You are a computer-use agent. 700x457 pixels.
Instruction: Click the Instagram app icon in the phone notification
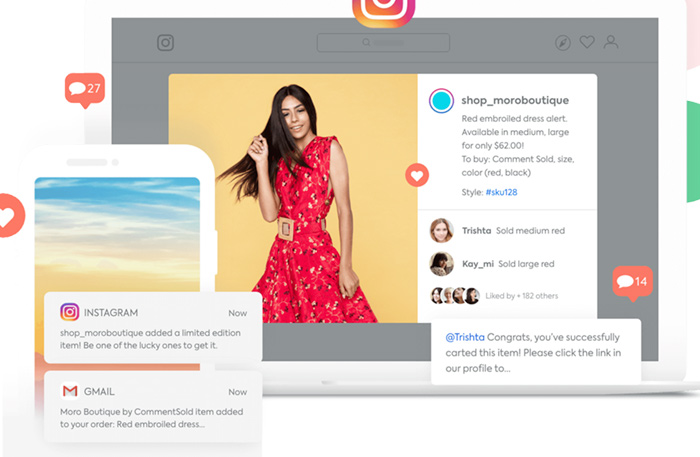click(70, 312)
